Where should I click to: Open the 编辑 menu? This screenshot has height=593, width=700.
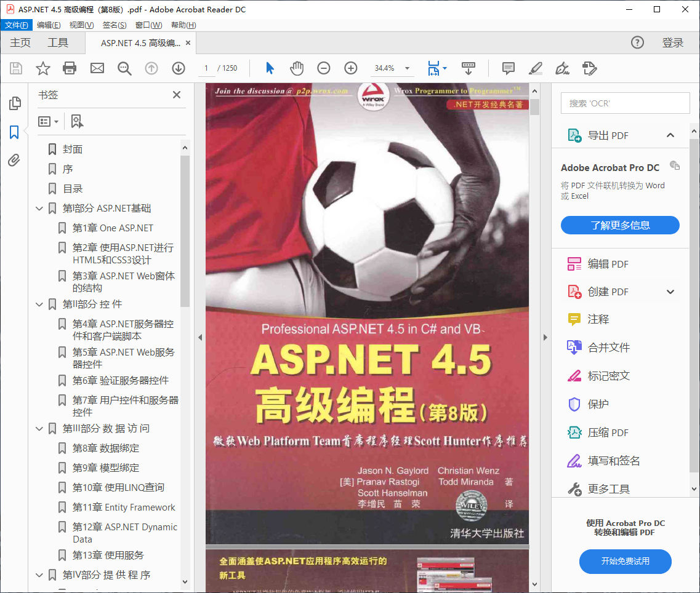49,25
